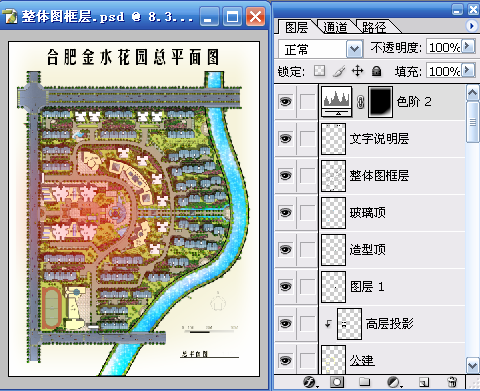Open the fill 填充 slider arrow
480x391 pixels.
[x=468, y=70]
